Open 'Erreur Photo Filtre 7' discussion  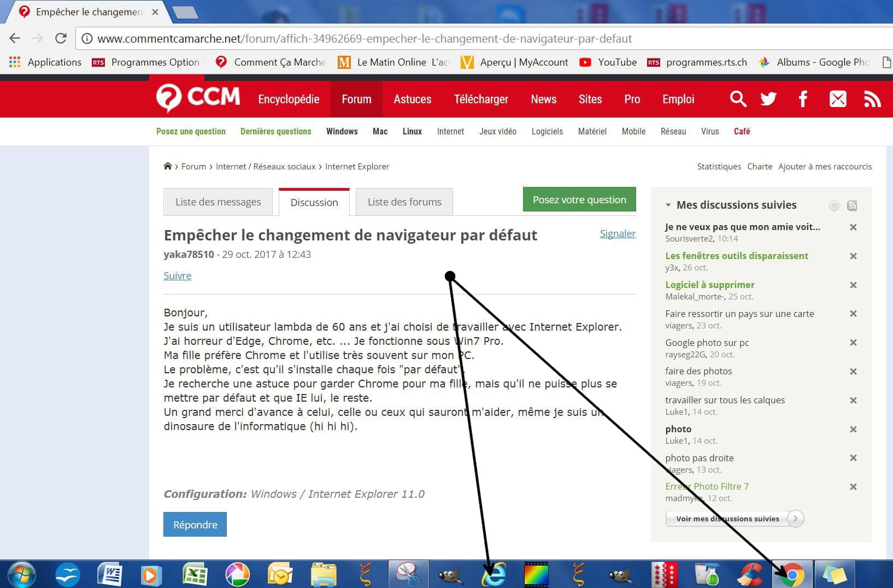[x=707, y=486]
